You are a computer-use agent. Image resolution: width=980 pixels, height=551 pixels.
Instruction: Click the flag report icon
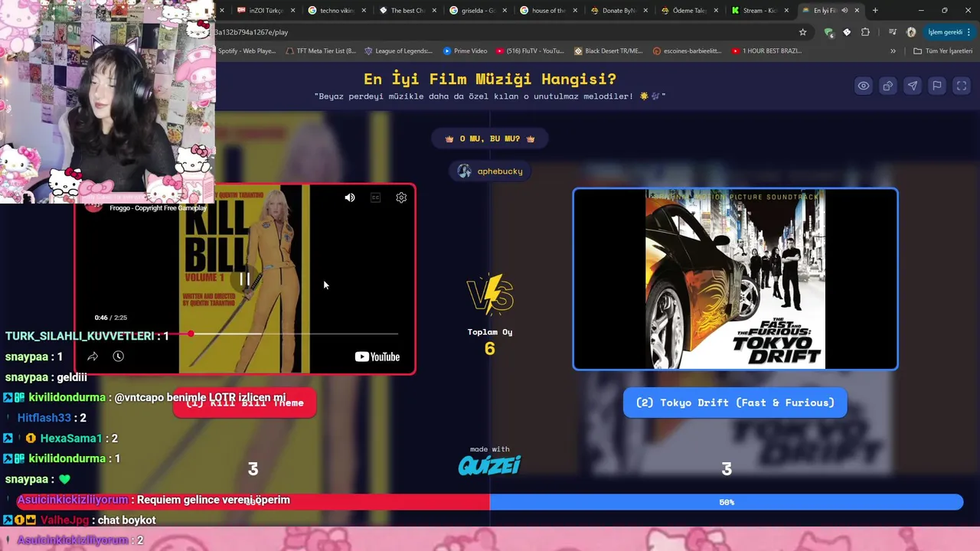(937, 86)
